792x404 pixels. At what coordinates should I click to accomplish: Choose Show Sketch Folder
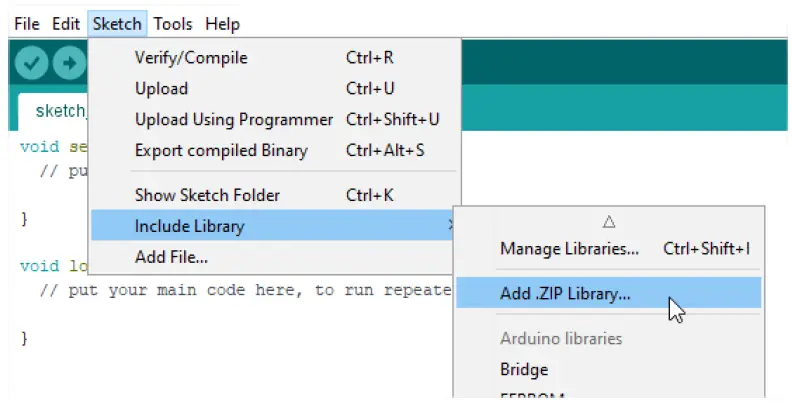pyautogui.click(x=207, y=195)
